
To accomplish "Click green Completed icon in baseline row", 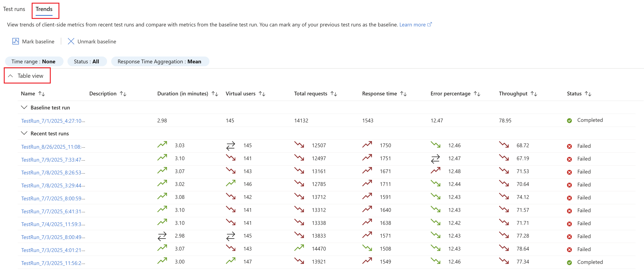I will point(569,121).
